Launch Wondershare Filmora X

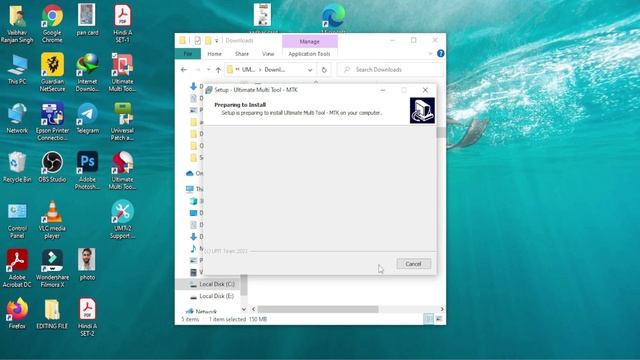pyautogui.click(x=52, y=268)
